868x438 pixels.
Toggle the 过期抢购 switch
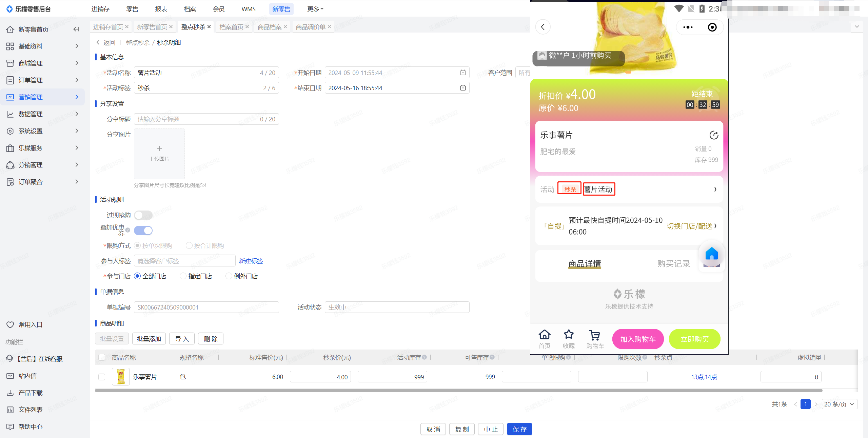click(143, 215)
